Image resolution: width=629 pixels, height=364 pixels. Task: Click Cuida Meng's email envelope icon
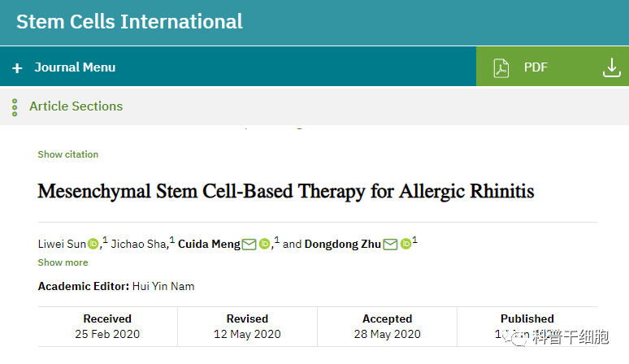tap(249, 244)
